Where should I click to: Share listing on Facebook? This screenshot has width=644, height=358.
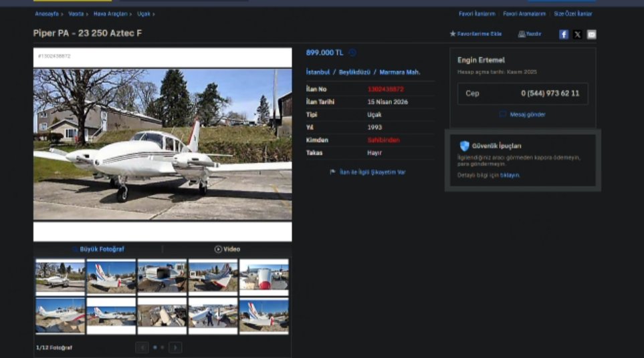coord(564,35)
